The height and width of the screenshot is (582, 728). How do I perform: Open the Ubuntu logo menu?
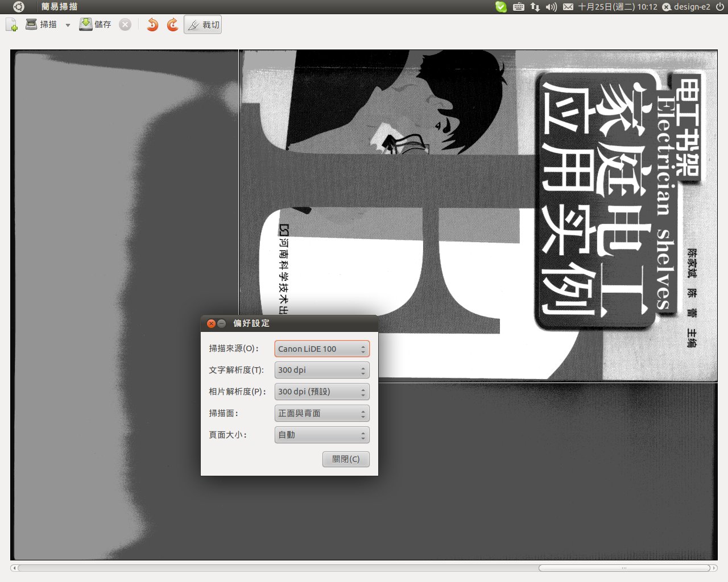click(x=18, y=7)
